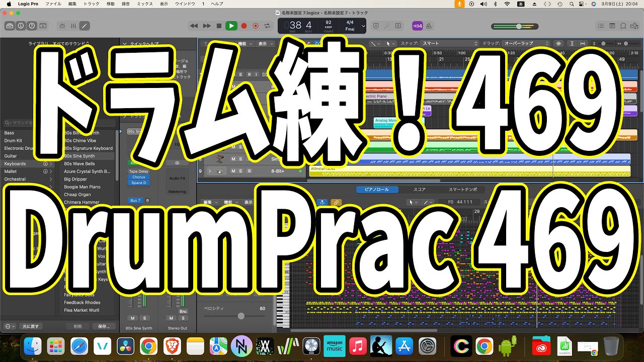This screenshot has height=362, width=644.
Task: Click the 保存... button in Library
Action: click(104, 326)
